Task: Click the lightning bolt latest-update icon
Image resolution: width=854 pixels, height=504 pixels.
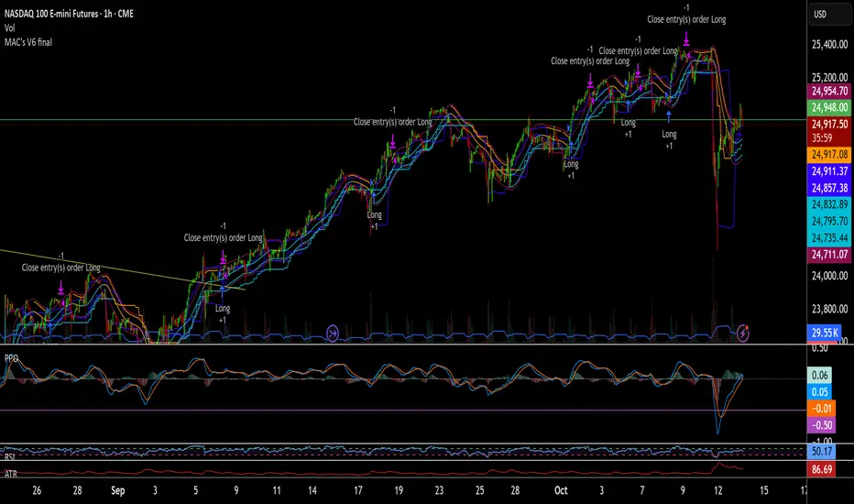Action: click(743, 333)
